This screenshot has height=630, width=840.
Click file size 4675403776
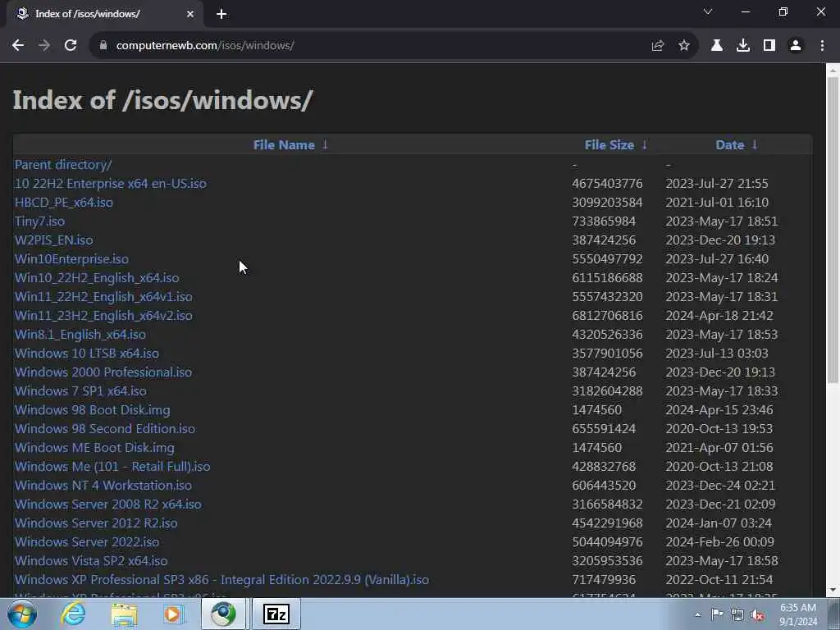coord(607,183)
